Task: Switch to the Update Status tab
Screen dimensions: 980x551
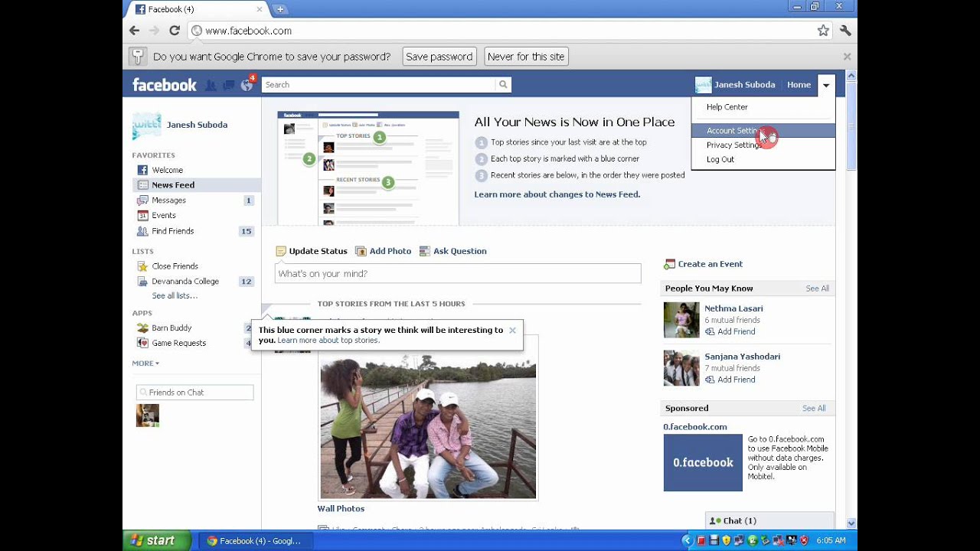Action: 311,251
